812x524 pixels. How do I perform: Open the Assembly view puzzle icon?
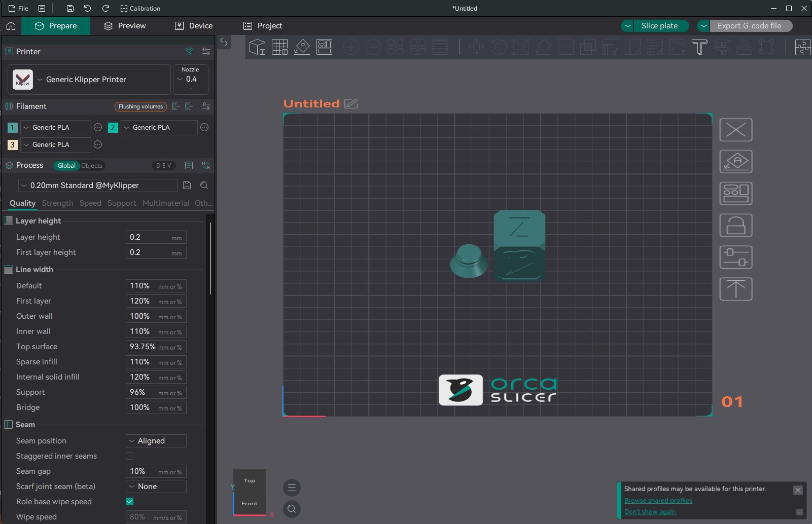pos(803,47)
